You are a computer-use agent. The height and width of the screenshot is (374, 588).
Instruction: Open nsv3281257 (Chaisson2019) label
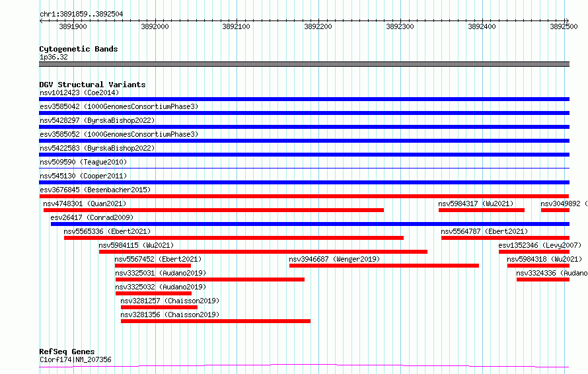pos(170,301)
